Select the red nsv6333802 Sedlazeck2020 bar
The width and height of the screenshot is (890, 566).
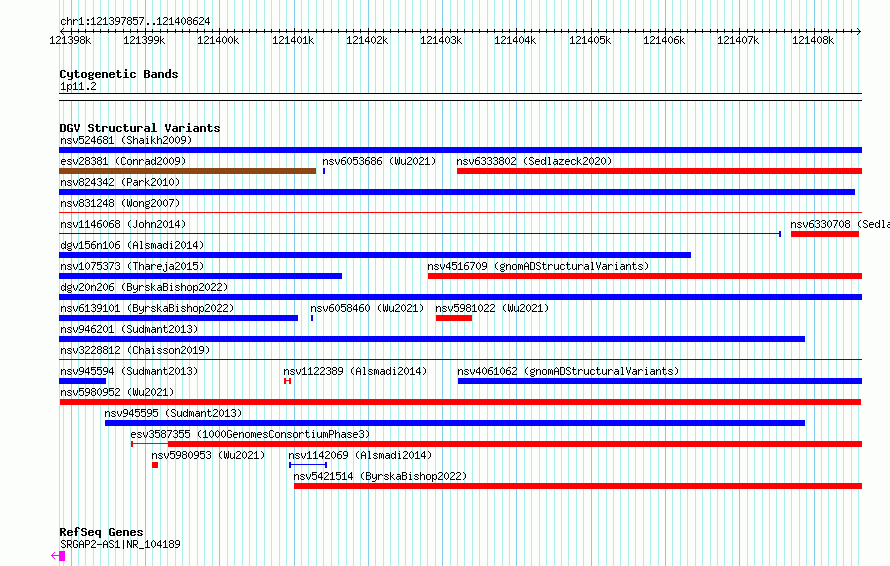(x=660, y=171)
